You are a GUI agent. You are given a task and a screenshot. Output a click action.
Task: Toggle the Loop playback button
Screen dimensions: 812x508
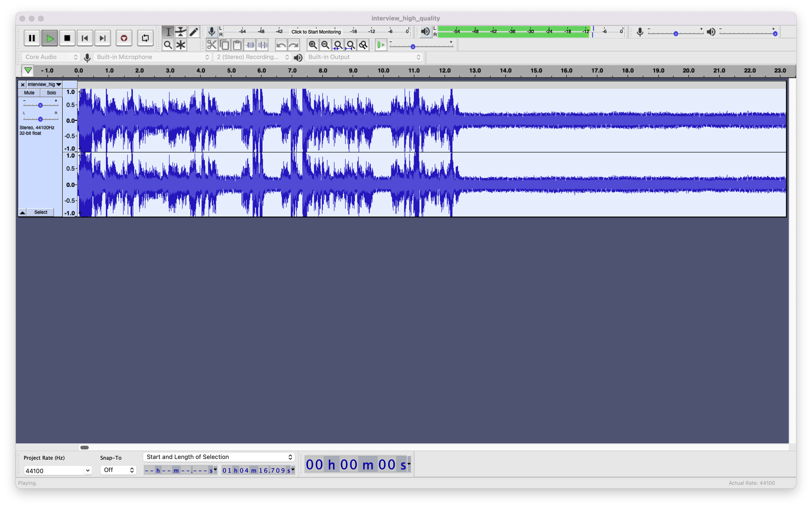click(x=145, y=38)
